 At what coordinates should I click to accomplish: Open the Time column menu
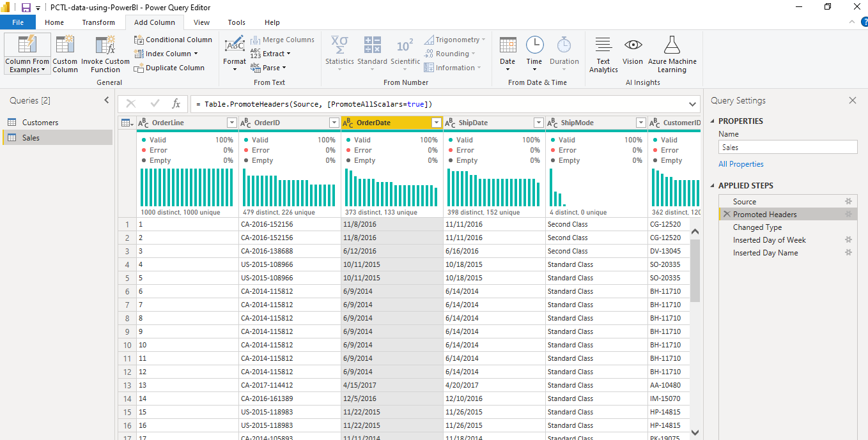(x=534, y=54)
